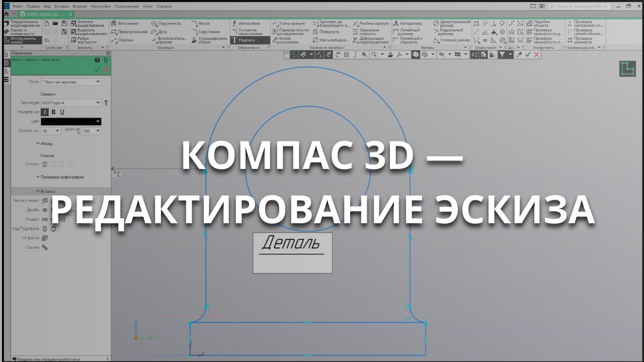Toggle italic text style
The width and height of the screenshot is (644, 362).
tap(45, 112)
